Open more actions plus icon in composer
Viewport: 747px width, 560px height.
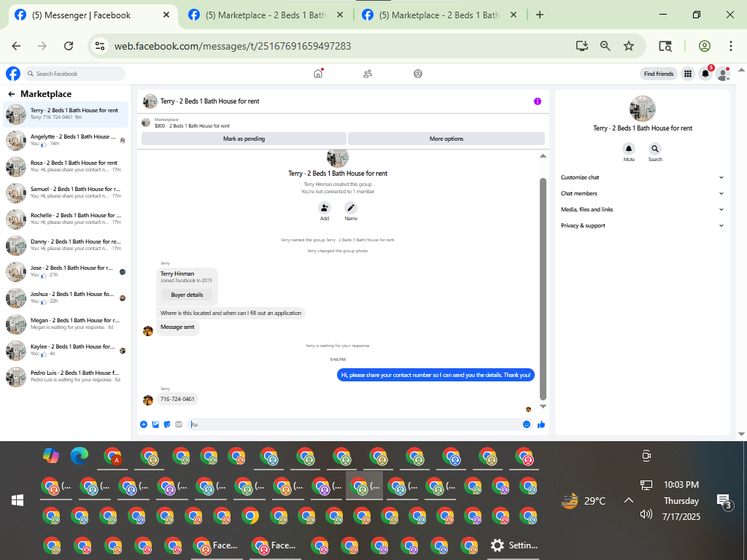[x=144, y=424]
